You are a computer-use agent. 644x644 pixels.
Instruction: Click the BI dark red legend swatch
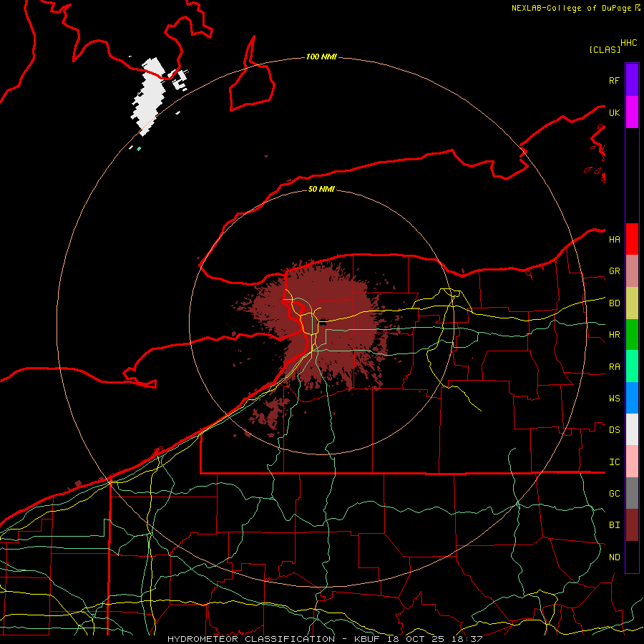pos(632,525)
